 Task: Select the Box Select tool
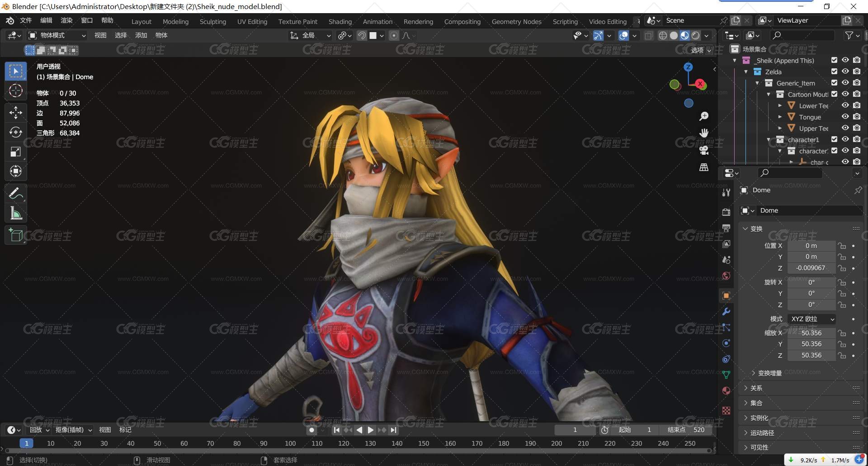pyautogui.click(x=16, y=71)
